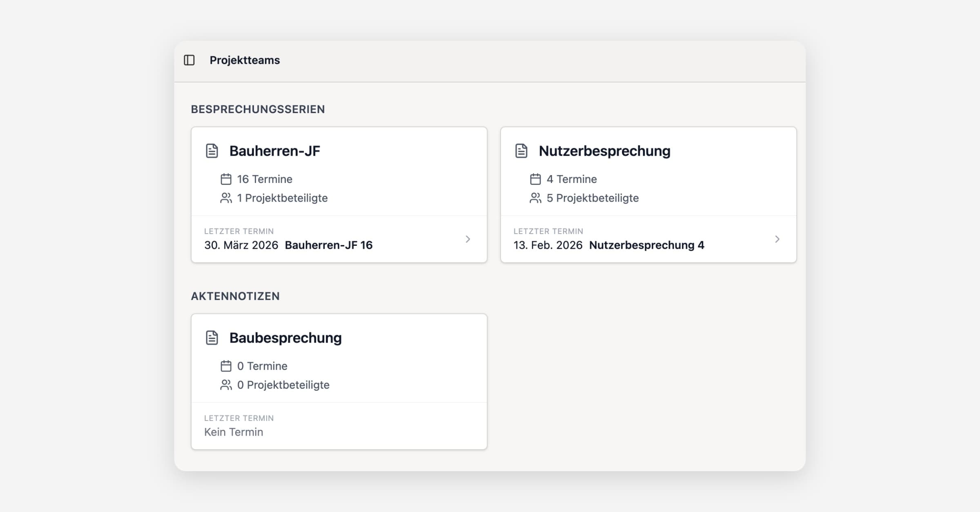The width and height of the screenshot is (980, 512).
Task: Select the Projektteams header title
Action: 245,60
